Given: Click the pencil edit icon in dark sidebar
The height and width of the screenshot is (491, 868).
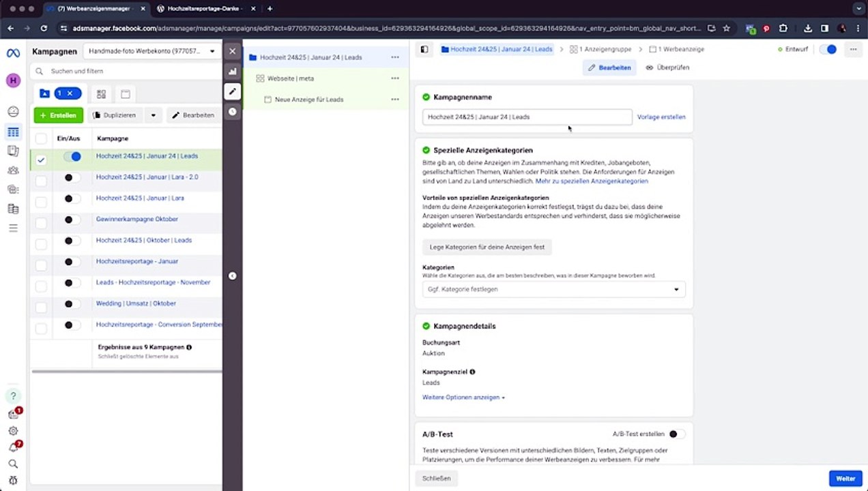Looking at the screenshot, I should pyautogui.click(x=233, y=91).
